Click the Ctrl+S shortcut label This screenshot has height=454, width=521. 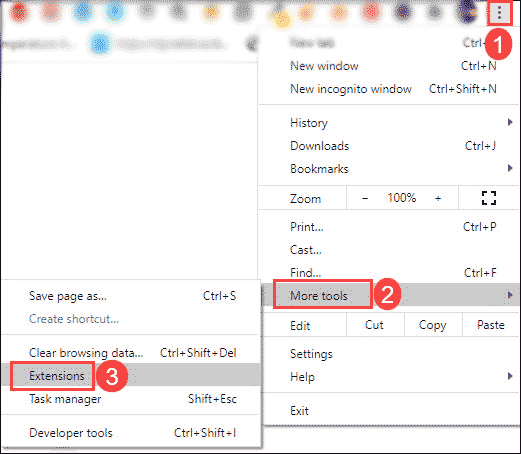pyautogui.click(x=219, y=296)
